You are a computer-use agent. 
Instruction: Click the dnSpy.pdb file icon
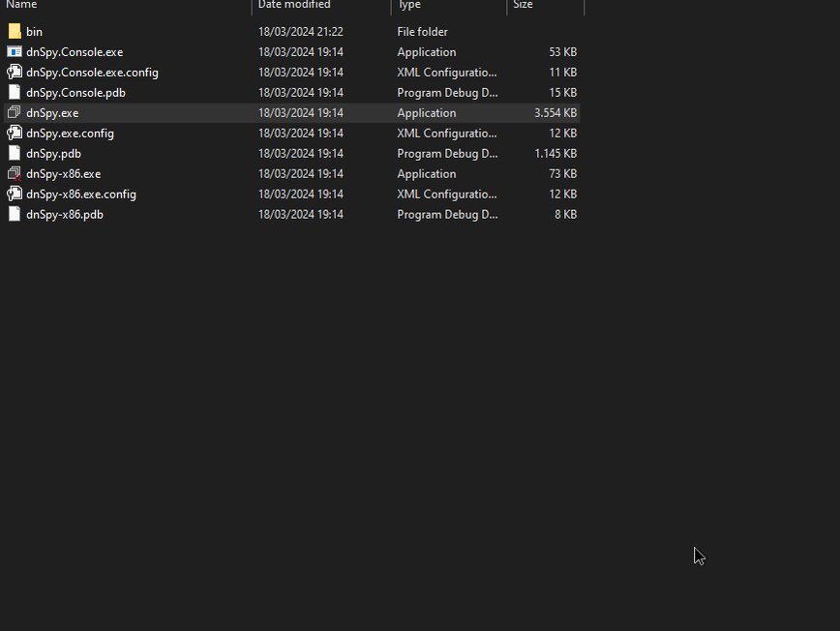coord(15,154)
